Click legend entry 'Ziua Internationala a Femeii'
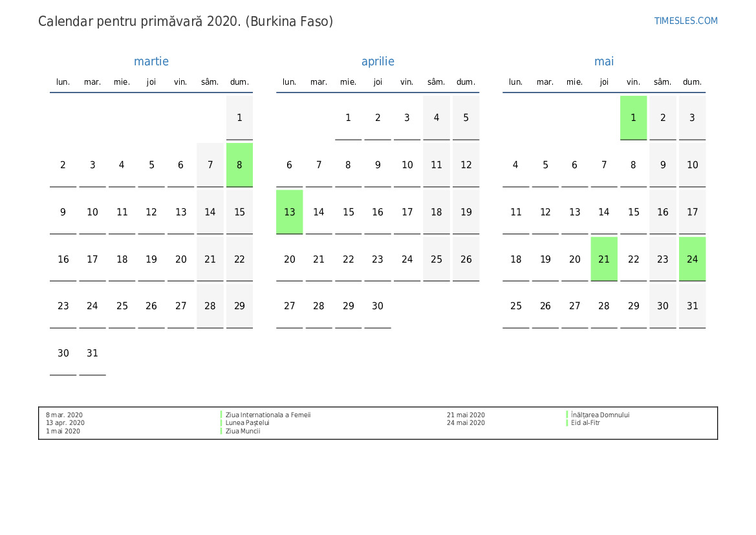This screenshot has width=756, height=535. tap(268, 415)
